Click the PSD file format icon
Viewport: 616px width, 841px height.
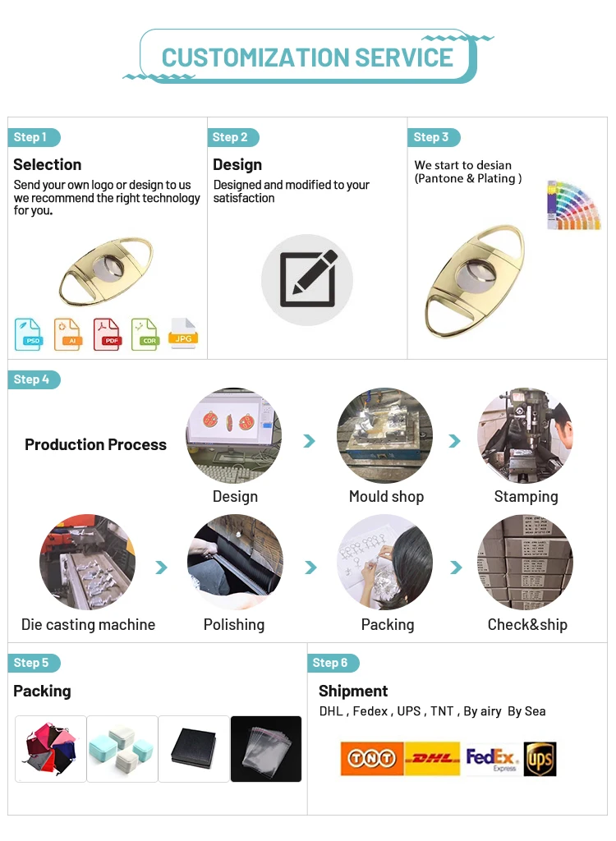point(29,333)
